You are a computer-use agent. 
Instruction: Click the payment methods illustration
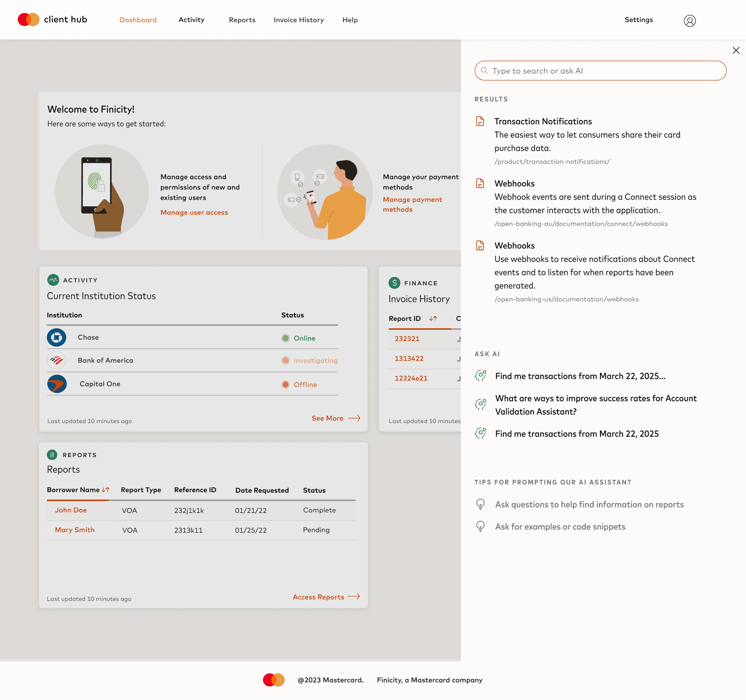pyautogui.click(x=325, y=192)
